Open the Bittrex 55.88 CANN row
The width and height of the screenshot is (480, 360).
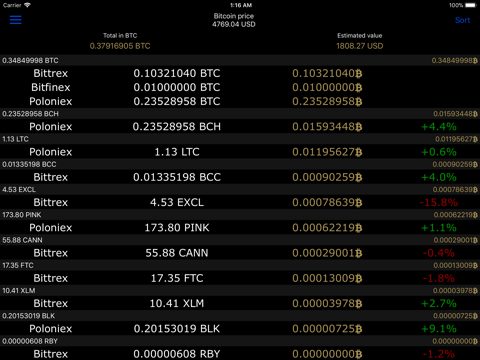point(240,253)
